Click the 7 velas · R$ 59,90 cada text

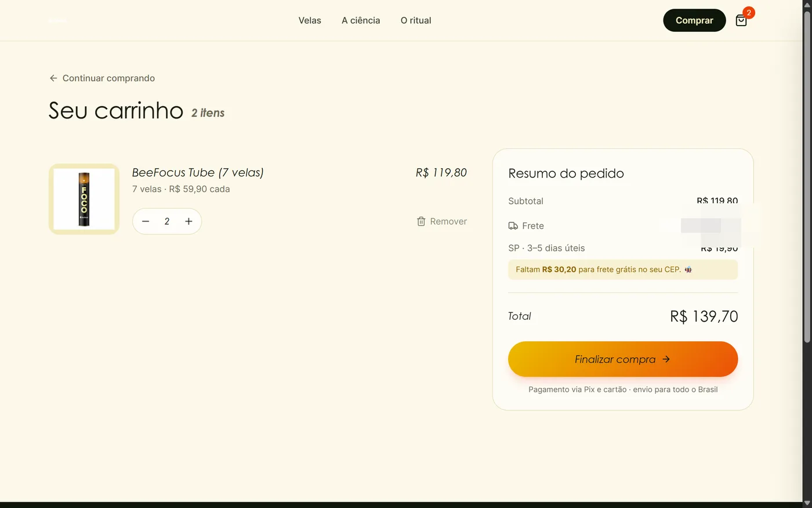[x=181, y=189]
